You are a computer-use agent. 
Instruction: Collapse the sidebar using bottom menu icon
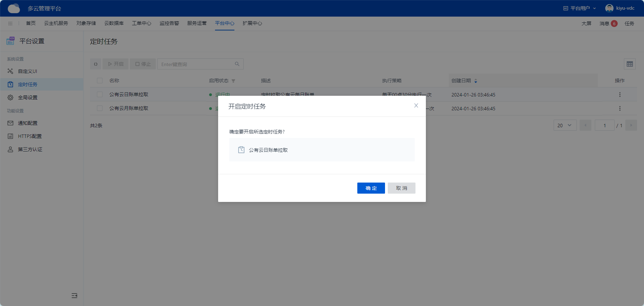coord(74,296)
